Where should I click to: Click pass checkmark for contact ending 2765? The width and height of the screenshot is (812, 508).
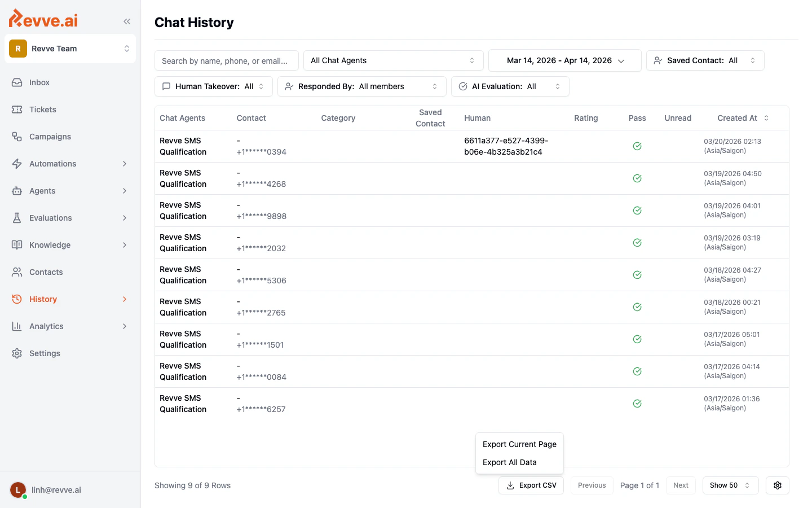(x=637, y=307)
